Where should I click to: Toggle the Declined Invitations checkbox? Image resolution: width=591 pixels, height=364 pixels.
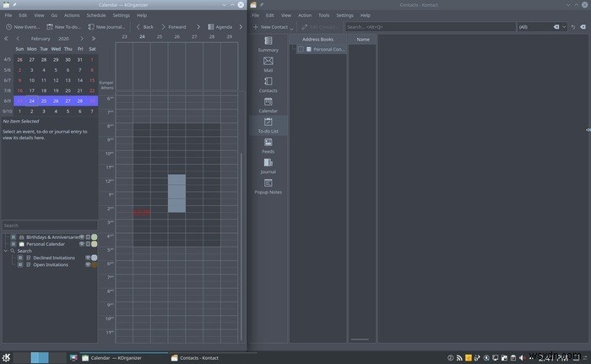[20, 258]
